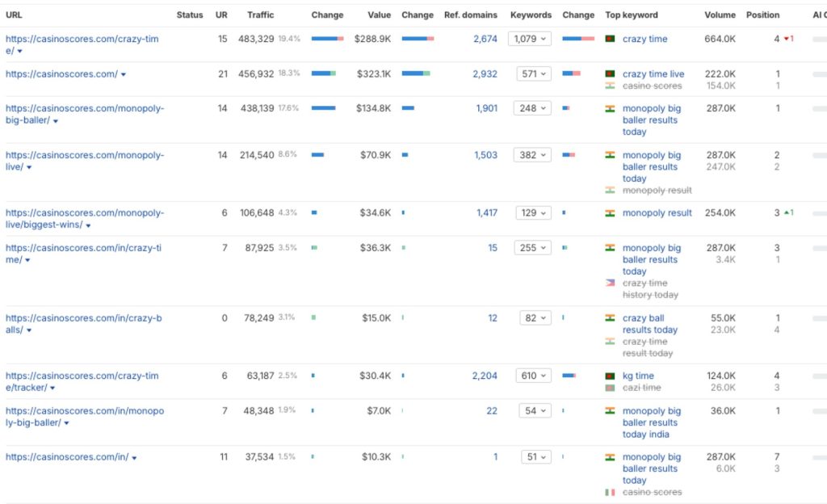This screenshot has height=504, width=827.
Task: Click the Bangladesh flag next to "kg time"
Action: coord(610,376)
